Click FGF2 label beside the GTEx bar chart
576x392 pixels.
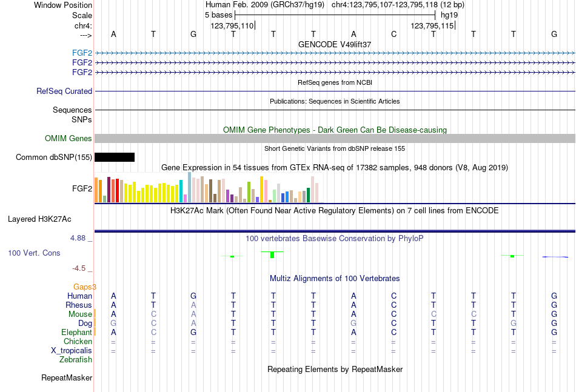(82, 188)
